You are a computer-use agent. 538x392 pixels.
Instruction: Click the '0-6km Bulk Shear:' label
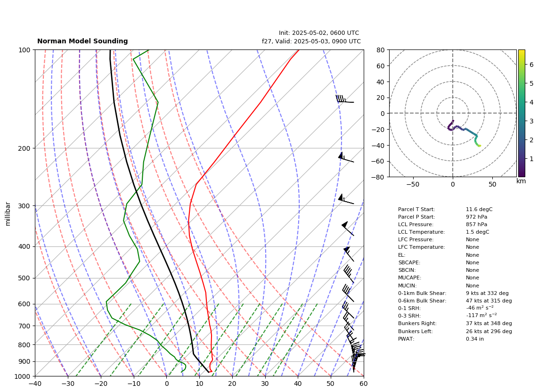[x=423, y=301]
